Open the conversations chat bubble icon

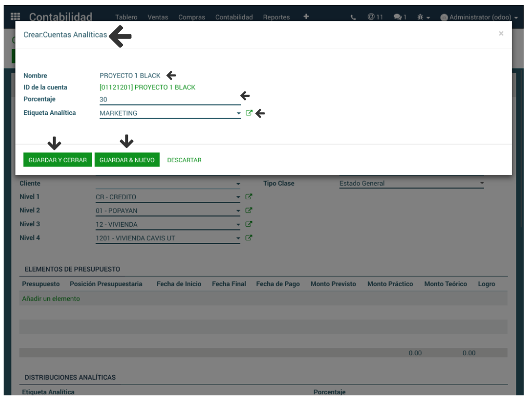point(400,17)
